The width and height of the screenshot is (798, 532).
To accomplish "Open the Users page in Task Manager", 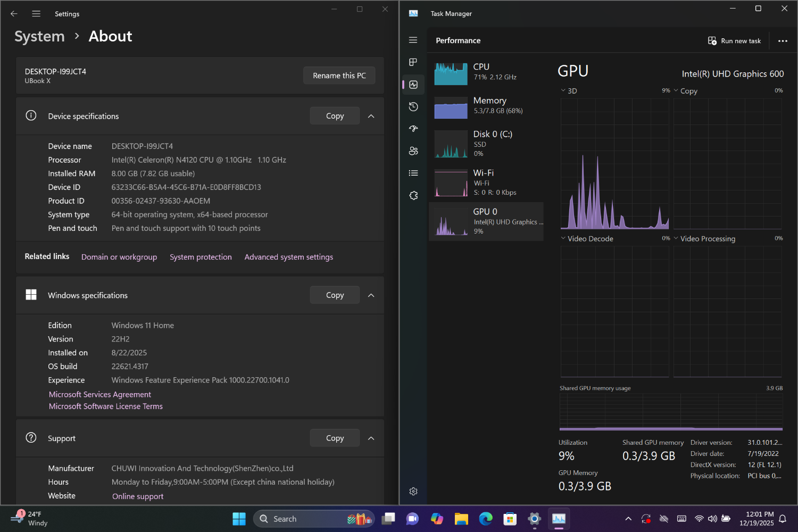I will click(413, 151).
